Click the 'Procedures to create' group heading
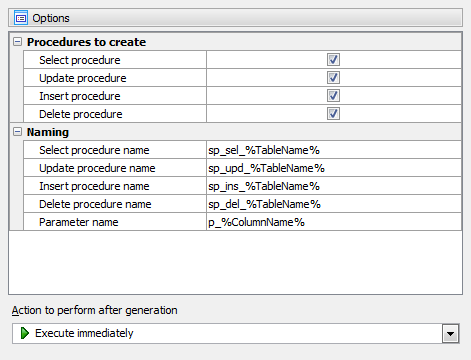The image size is (471, 360). click(x=86, y=42)
